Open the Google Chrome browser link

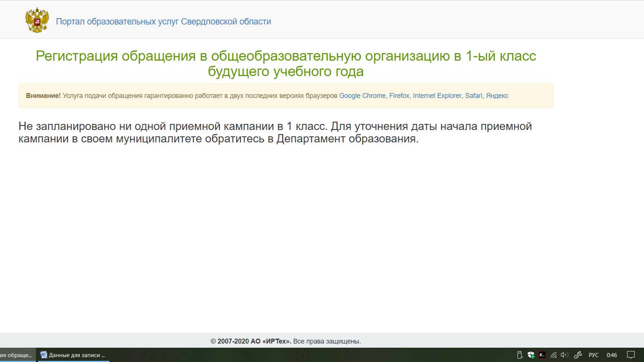(362, 96)
